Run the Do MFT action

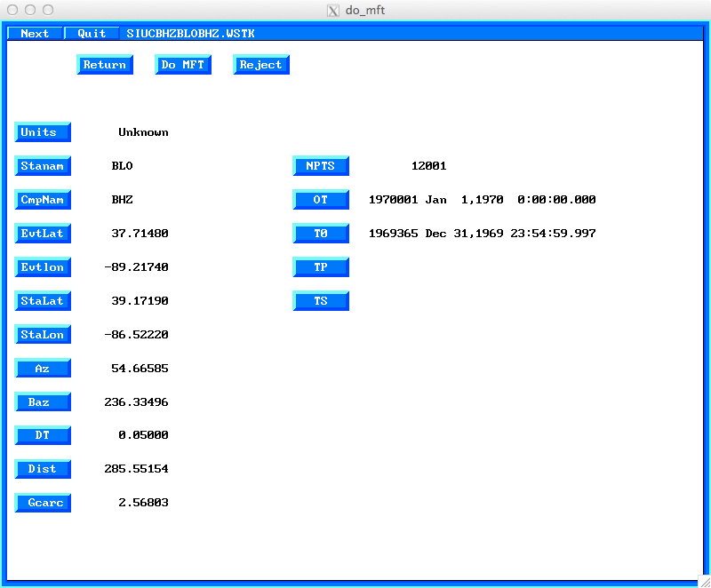pyautogui.click(x=183, y=65)
